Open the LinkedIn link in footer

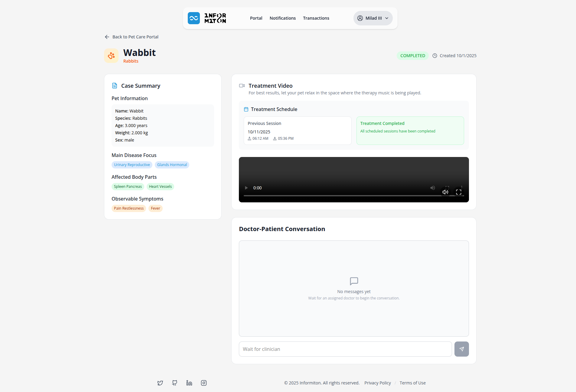click(189, 383)
